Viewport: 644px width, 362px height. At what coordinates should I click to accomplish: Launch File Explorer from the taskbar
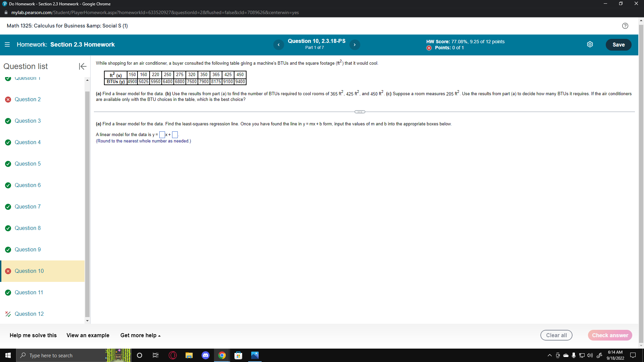[189, 355]
